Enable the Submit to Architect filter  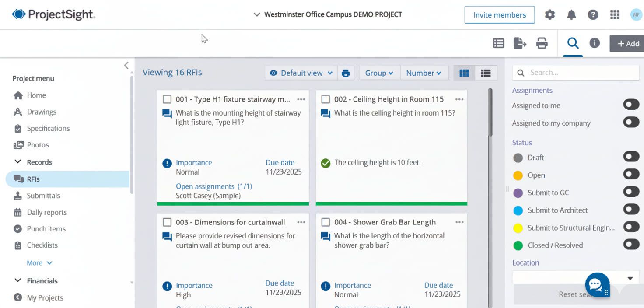click(631, 209)
